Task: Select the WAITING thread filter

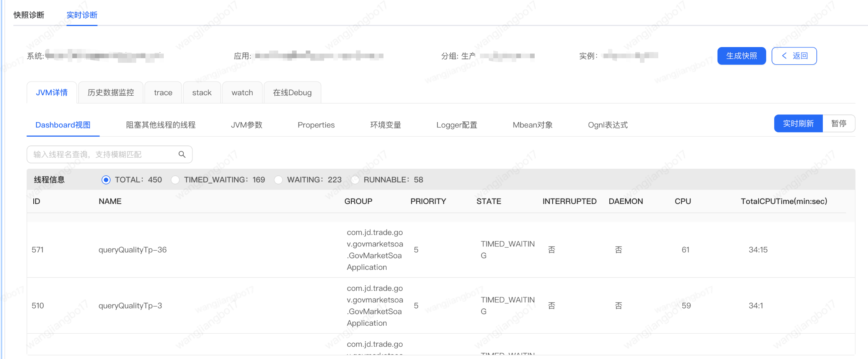Action: click(278, 179)
